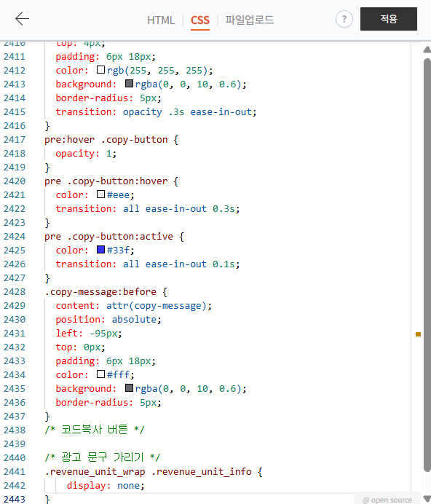Open the rgb(255, 255, 255) swatch on line 2412
This screenshot has height=504, width=431.
tap(101, 70)
